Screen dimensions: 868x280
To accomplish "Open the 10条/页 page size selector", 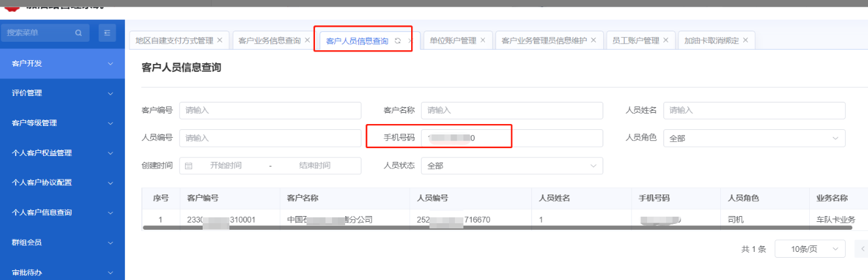I will (810, 249).
